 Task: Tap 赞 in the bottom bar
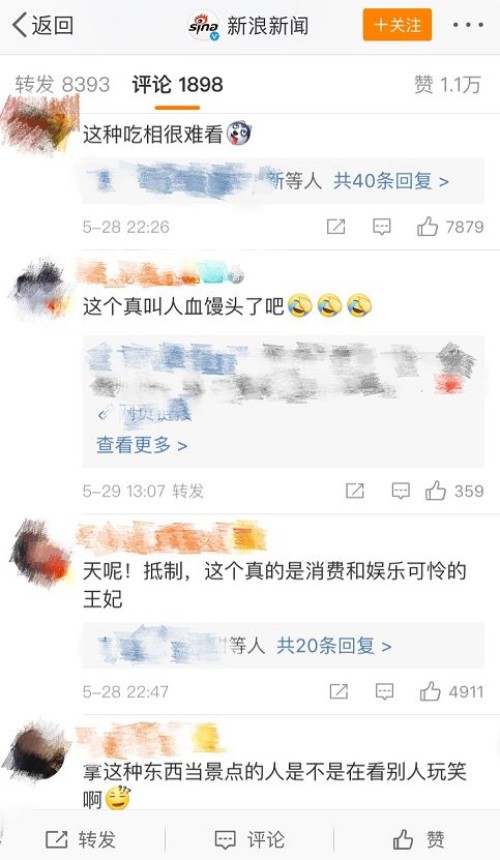coord(419,839)
